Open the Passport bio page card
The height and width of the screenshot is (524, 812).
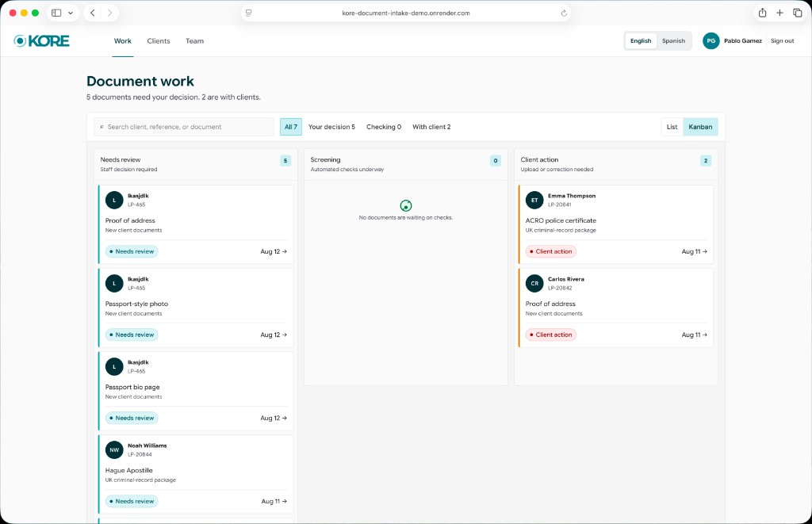196,392
